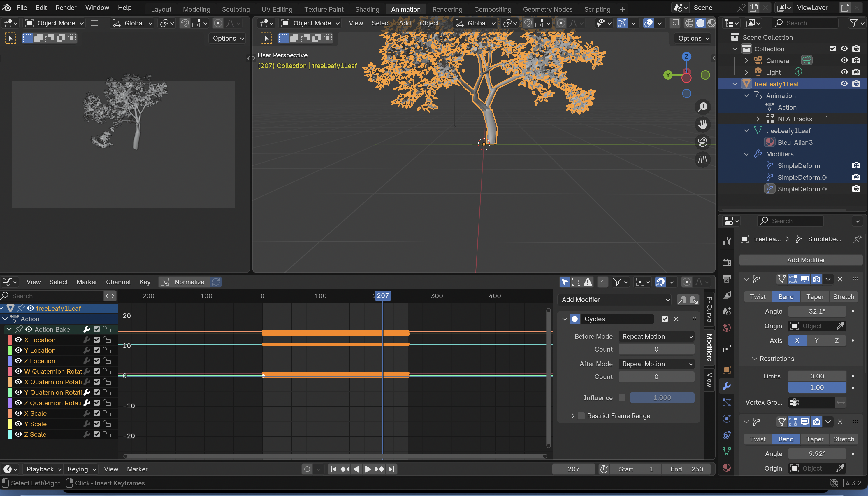Select Z axis for first SimpleDeform
Screen dimensions: 868x496
point(836,340)
